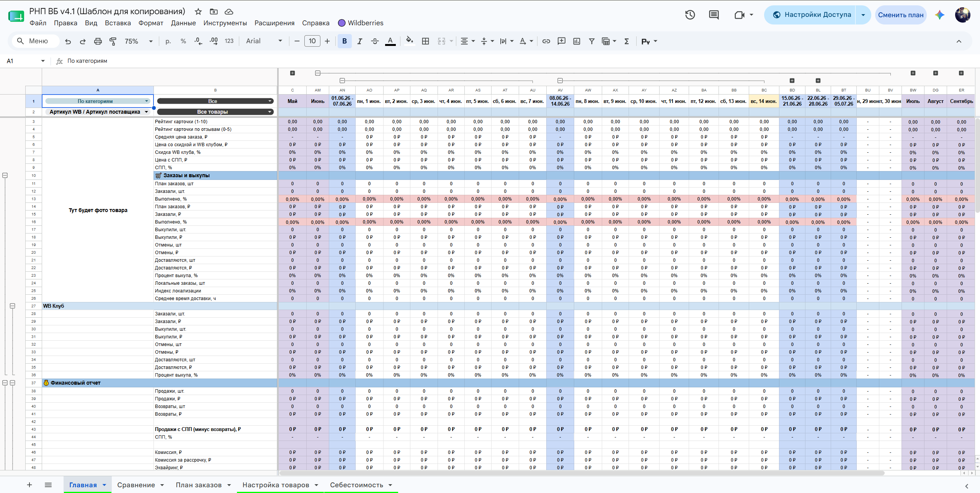Activate the paint format tool
Image resolution: width=980 pixels, height=493 pixels.
(113, 41)
